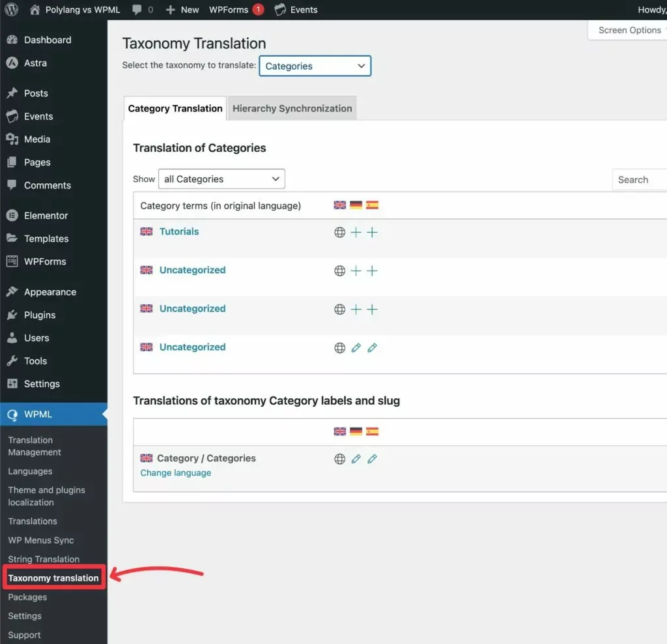Click the Change language link

coord(176,473)
